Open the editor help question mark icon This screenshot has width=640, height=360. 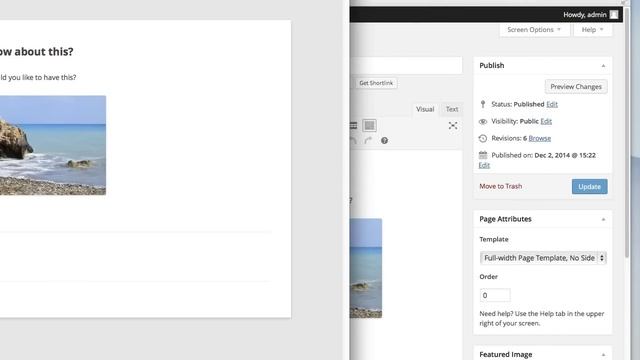pyautogui.click(x=384, y=140)
